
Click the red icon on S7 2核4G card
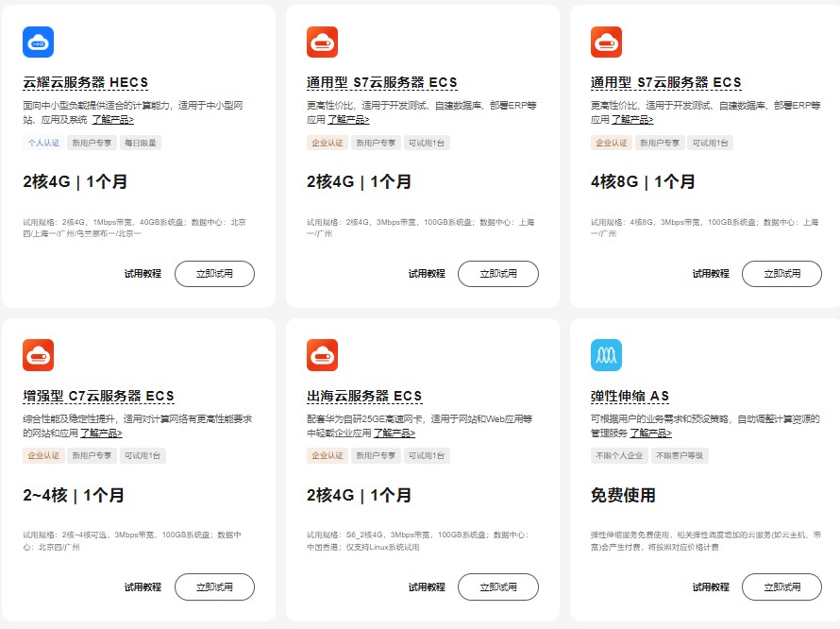322,42
